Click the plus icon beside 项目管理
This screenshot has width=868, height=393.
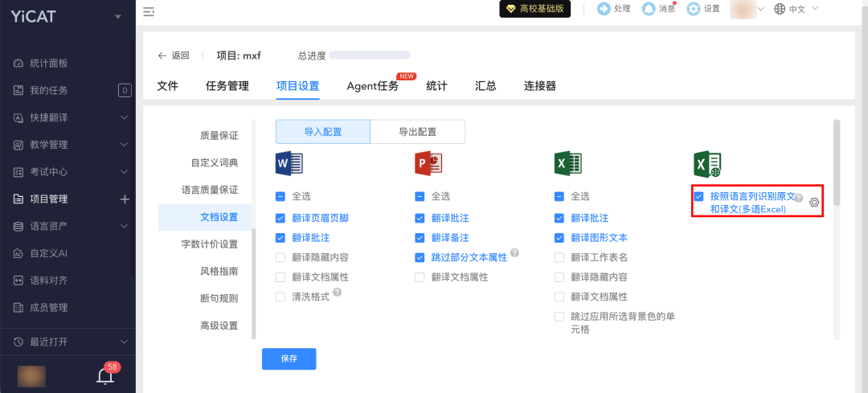125,199
